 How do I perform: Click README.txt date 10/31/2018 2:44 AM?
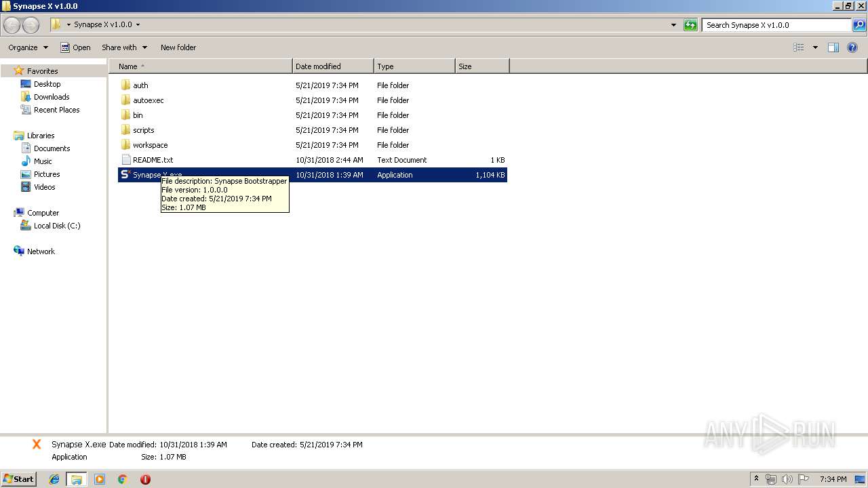[x=330, y=160]
